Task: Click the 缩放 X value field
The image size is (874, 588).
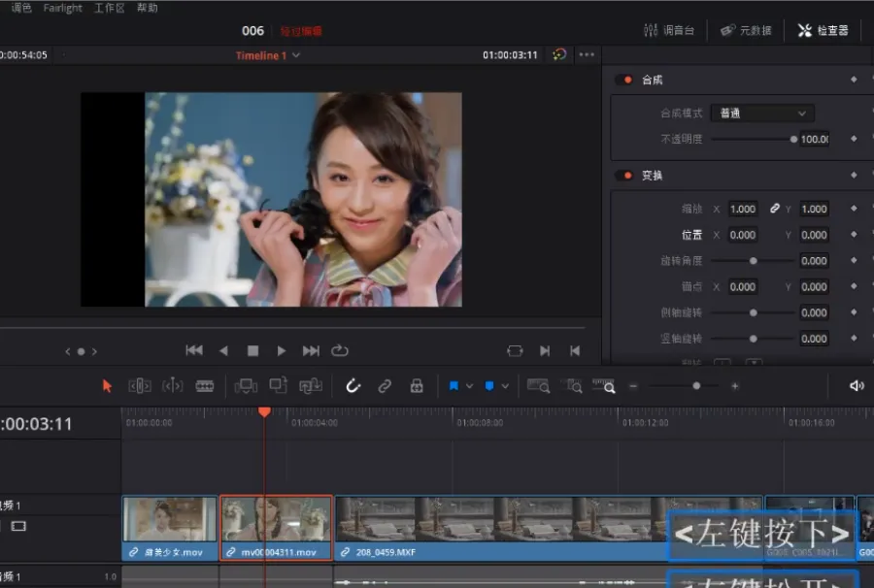Action: click(x=743, y=209)
